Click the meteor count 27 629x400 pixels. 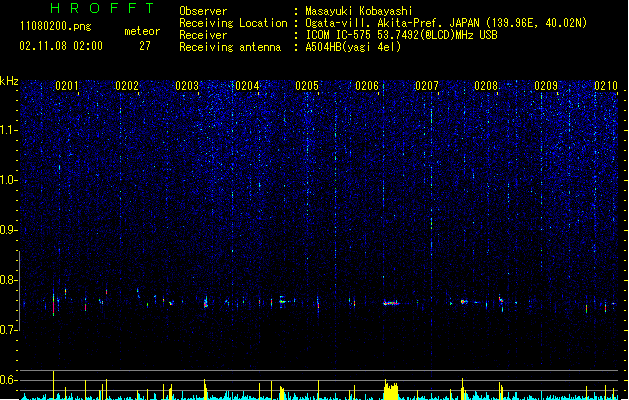[145, 46]
